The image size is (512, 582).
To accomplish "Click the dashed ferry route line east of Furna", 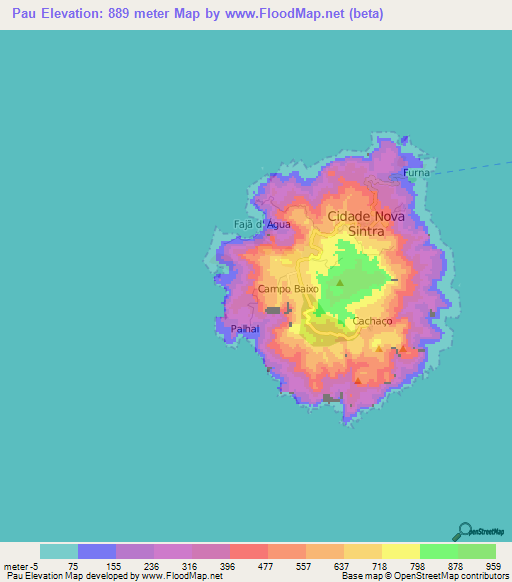I will (x=473, y=168).
